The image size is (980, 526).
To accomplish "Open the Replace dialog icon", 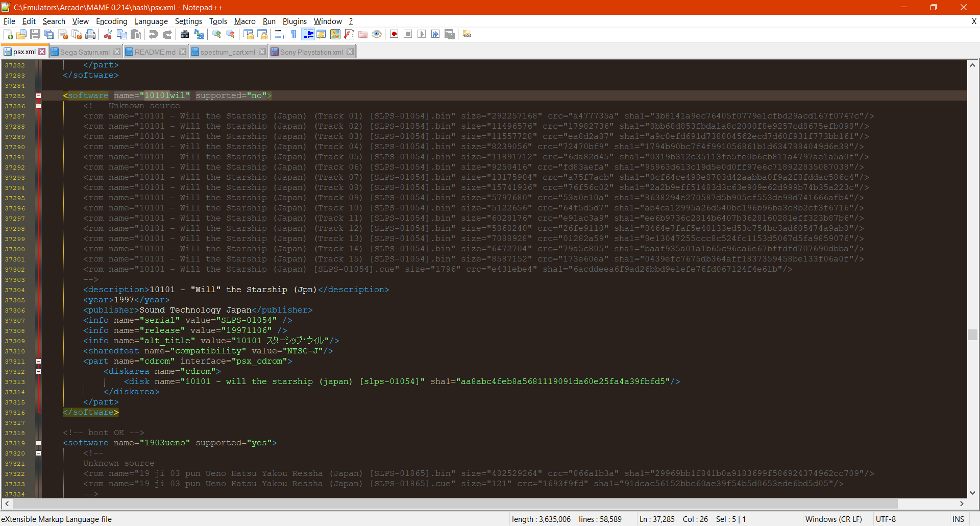I will tap(199, 34).
